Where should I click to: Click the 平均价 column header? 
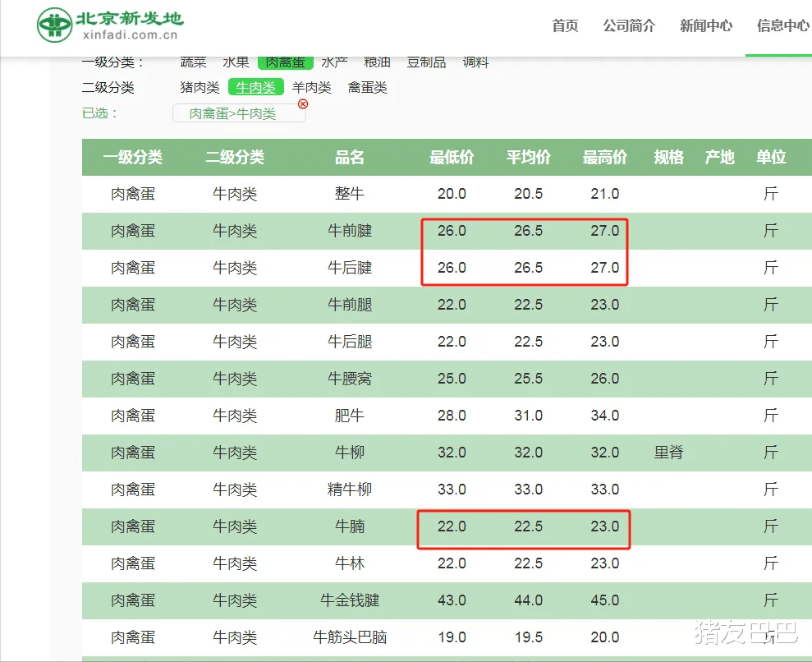[x=528, y=157]
